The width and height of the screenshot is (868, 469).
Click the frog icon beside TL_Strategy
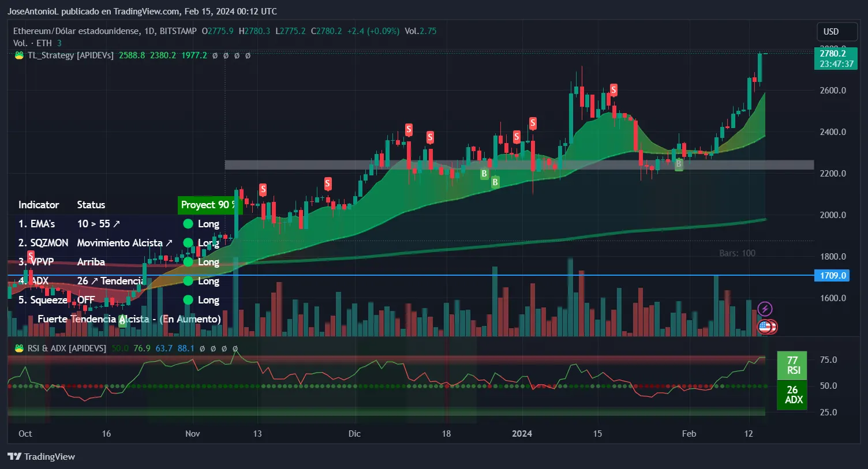pyautogui.click(x=19, y=55)
